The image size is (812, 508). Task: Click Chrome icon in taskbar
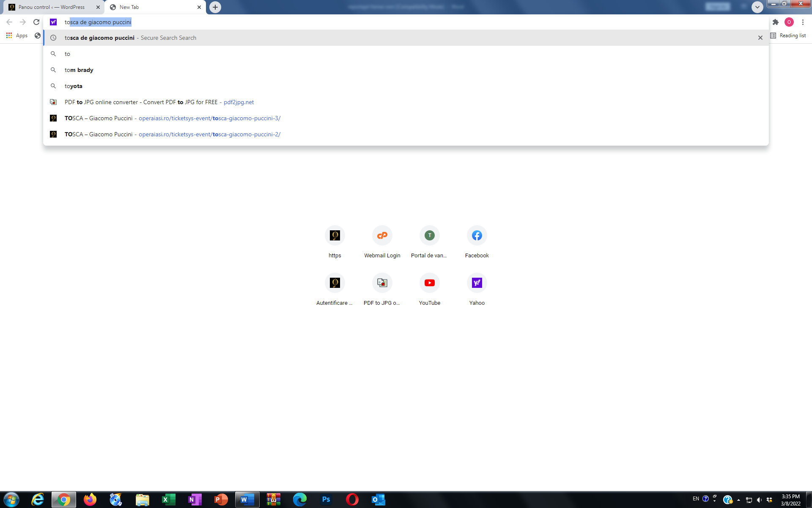[64, 500]
